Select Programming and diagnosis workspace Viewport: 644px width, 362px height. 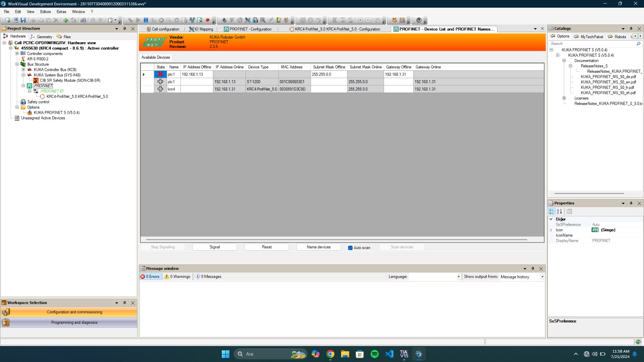(69, 323)
